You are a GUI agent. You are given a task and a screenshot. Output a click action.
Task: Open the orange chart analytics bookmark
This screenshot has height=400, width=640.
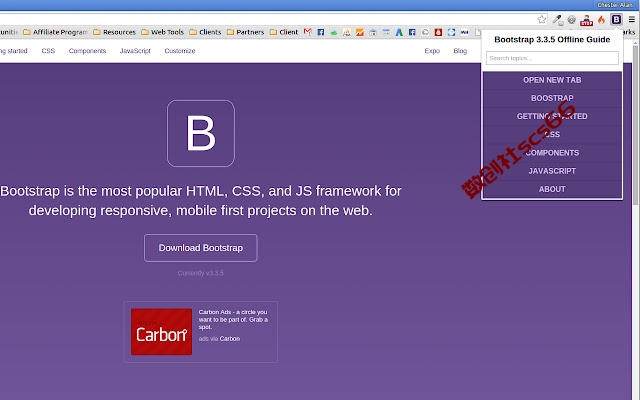360,32
